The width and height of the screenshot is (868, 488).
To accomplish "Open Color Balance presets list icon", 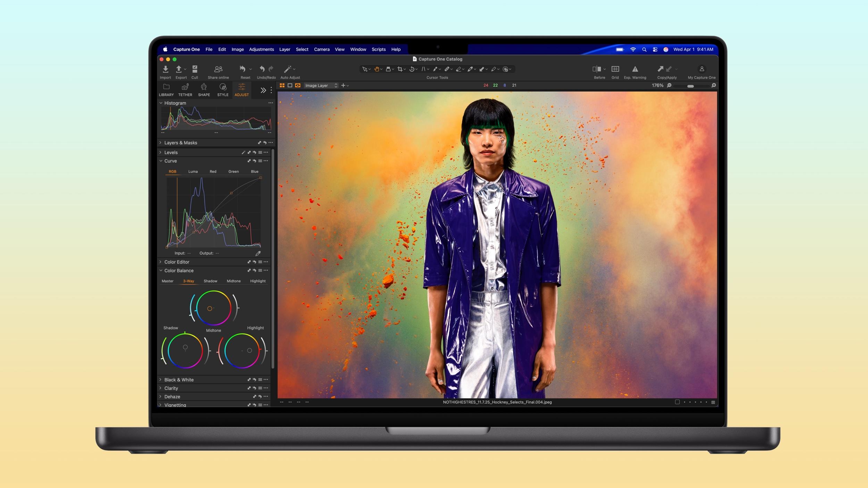I will [260, 270].
